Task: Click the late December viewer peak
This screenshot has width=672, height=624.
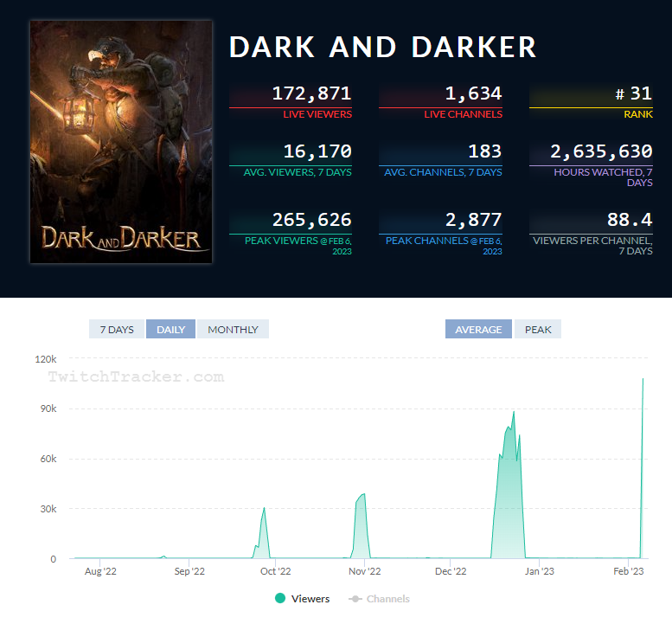Action: pos(514,413)
